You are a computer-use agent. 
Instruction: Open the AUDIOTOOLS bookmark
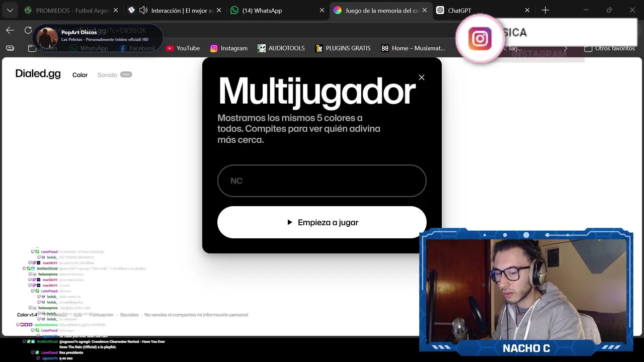pos(281,48)
